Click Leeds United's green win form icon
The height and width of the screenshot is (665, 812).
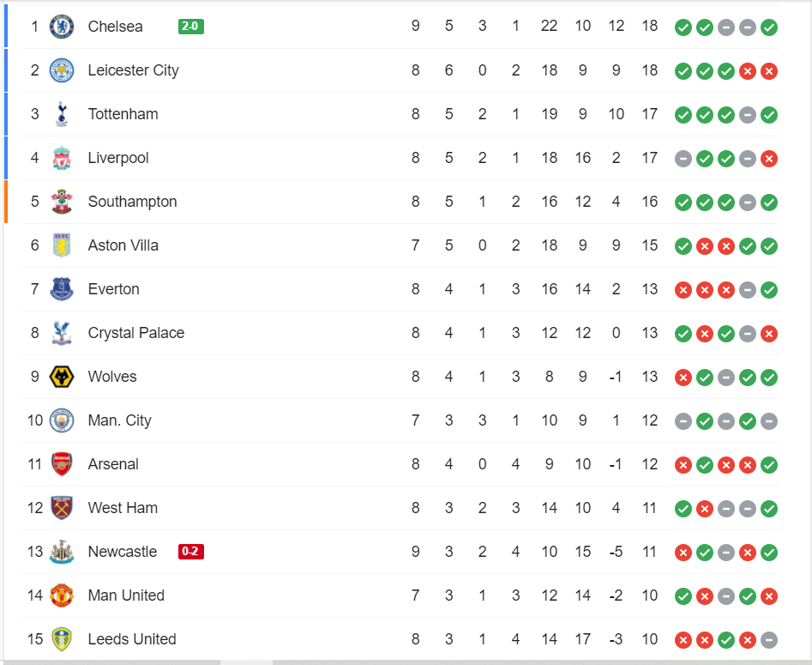[x=726, y=639]
